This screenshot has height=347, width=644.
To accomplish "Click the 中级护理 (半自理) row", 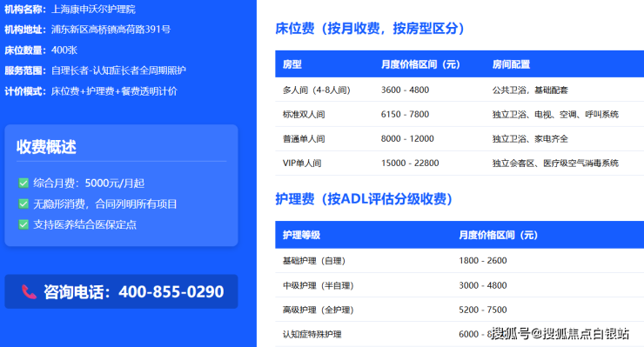I will pos(460,285).
